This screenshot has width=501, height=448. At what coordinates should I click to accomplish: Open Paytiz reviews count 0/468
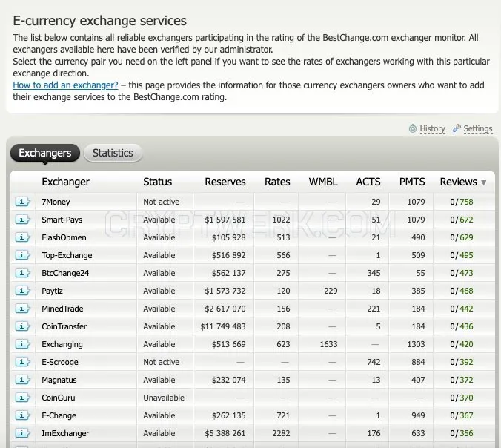point(462,291)
